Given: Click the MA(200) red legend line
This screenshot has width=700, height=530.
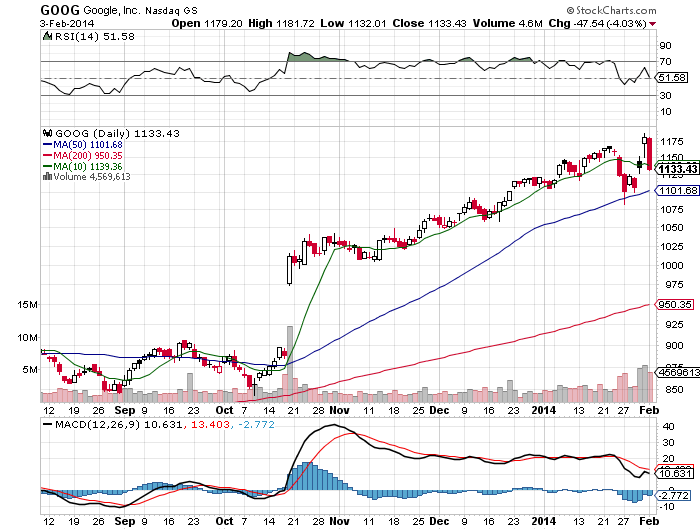Looking at the screenshot, I should [x=47, y=155].
